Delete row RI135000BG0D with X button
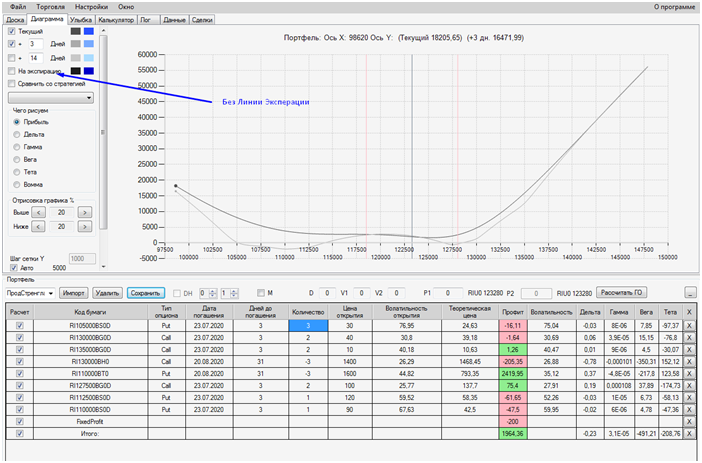This screenshot has width=702, height=463. pos(689,350)
